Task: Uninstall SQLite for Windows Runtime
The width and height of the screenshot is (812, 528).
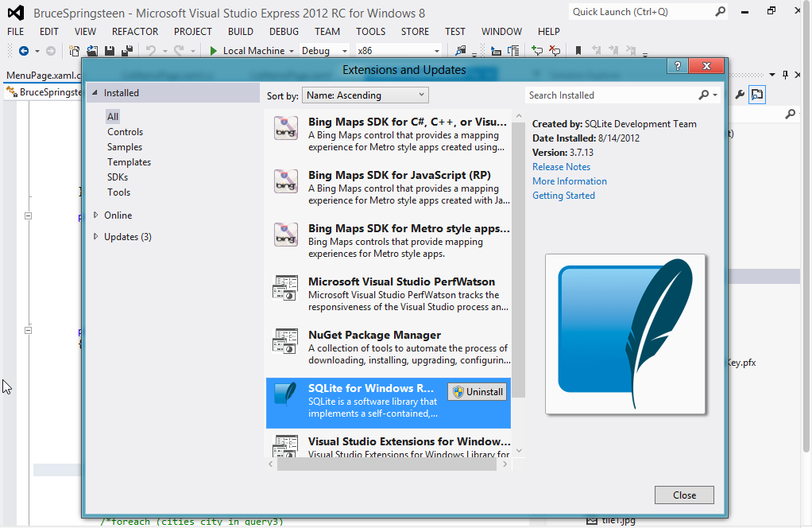Action: 477,392
